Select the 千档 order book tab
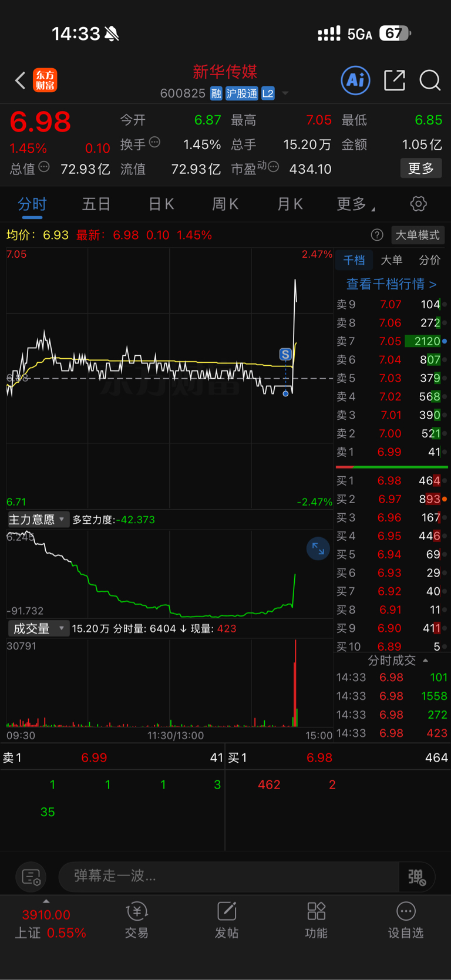Screen dimensions: 451x980 click(354, 260)
